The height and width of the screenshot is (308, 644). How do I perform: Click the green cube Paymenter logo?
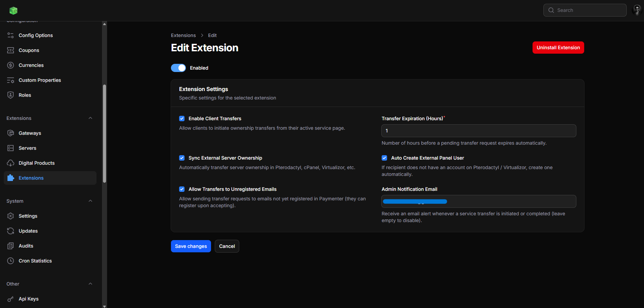[13, 11]
